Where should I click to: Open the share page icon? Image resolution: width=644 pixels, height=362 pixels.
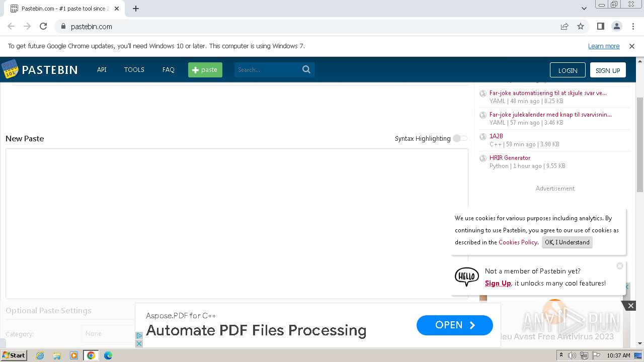[565, 26]
